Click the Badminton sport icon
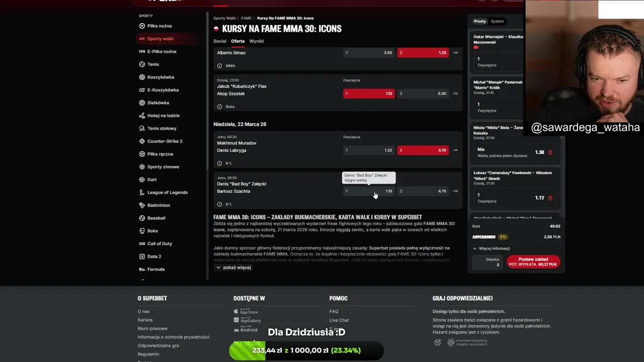 [x=142, y=205]
